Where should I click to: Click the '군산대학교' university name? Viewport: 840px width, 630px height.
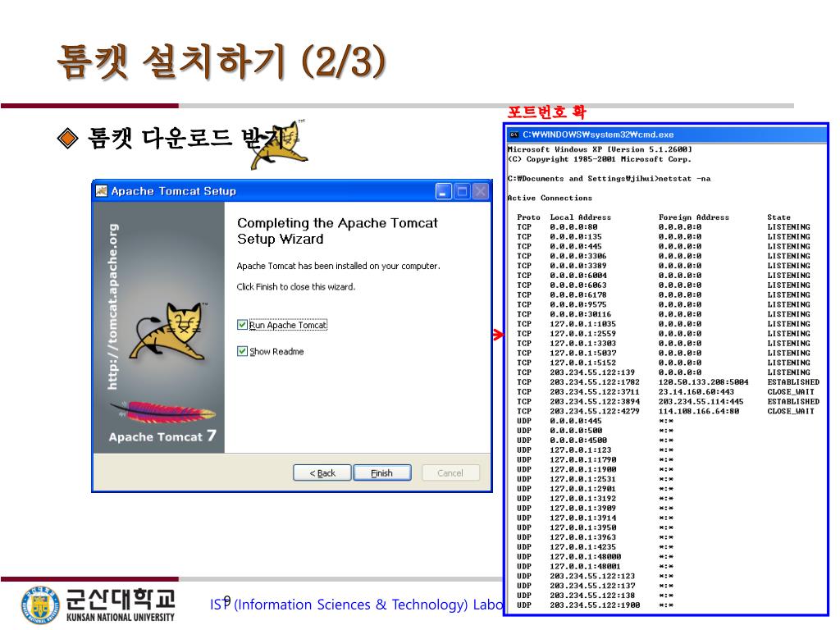(x=121, y=598)
